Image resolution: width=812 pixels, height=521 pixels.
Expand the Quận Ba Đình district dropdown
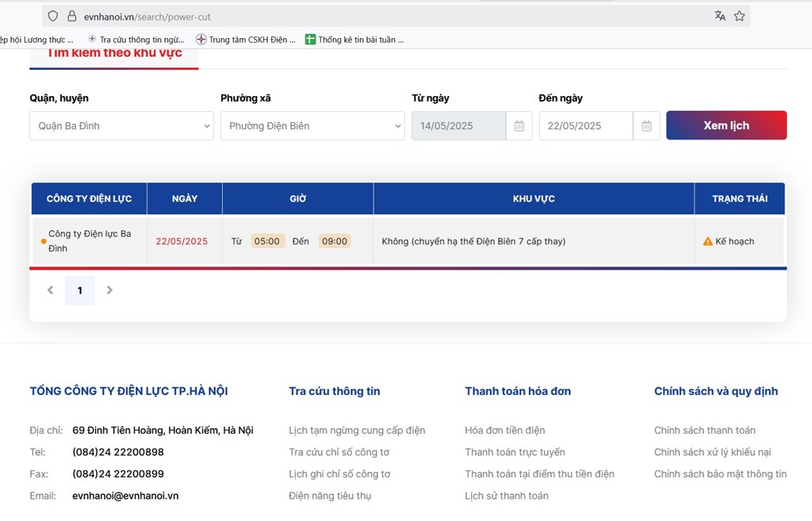tap(121, 126)
